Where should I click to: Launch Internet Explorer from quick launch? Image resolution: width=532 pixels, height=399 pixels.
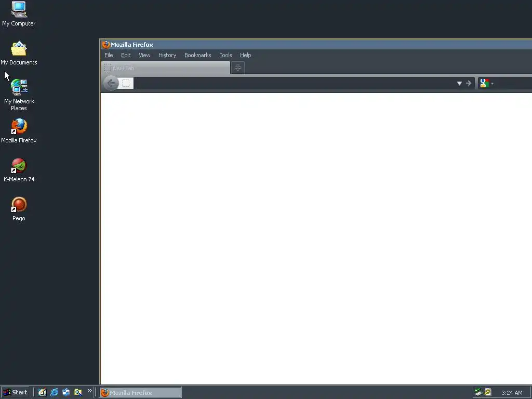click(54, 392)
